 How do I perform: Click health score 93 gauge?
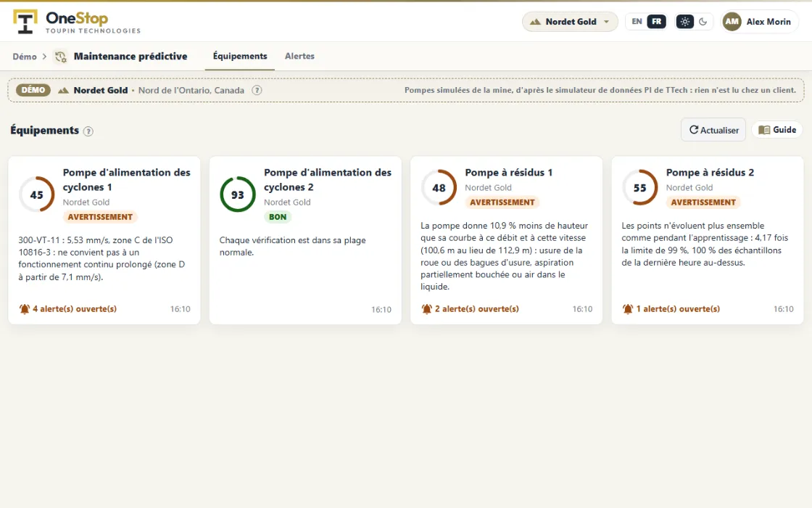tap(238, 195)
